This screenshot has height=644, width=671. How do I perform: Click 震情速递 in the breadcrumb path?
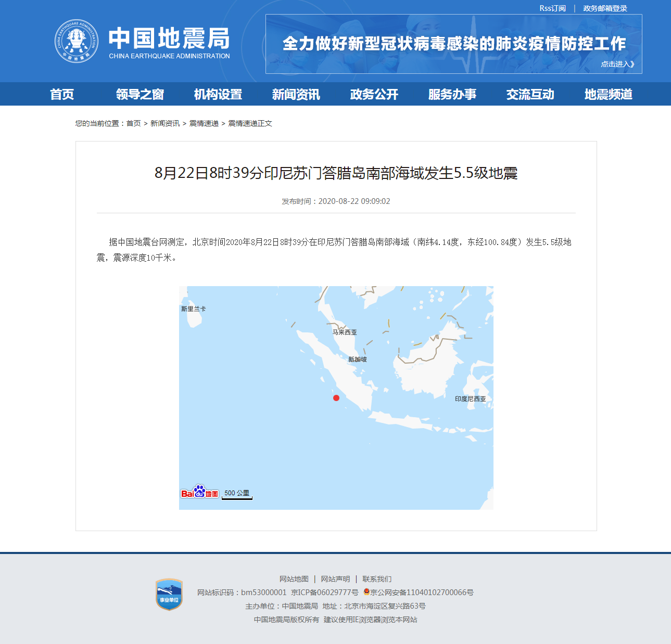tap(204, 123)
